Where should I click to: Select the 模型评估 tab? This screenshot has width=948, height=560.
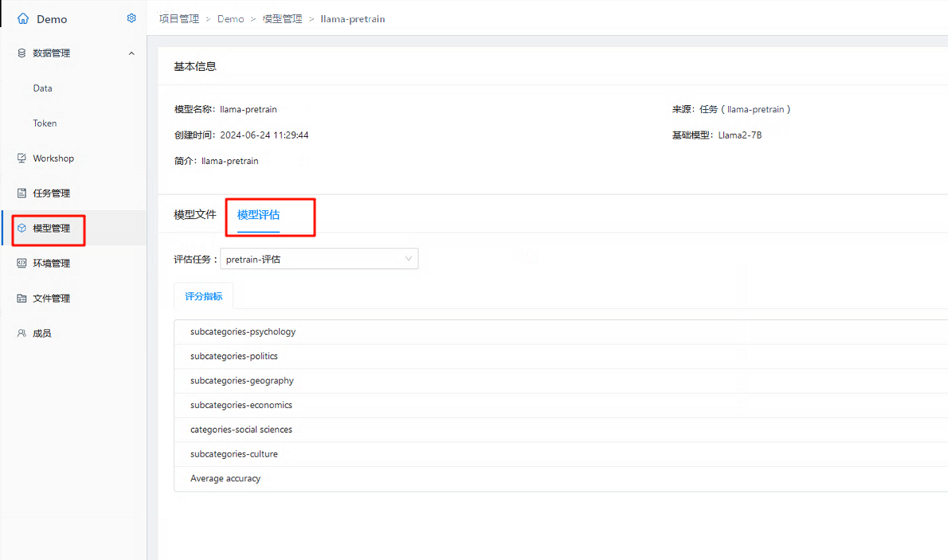pyautogui.click(x=258, y=215)
